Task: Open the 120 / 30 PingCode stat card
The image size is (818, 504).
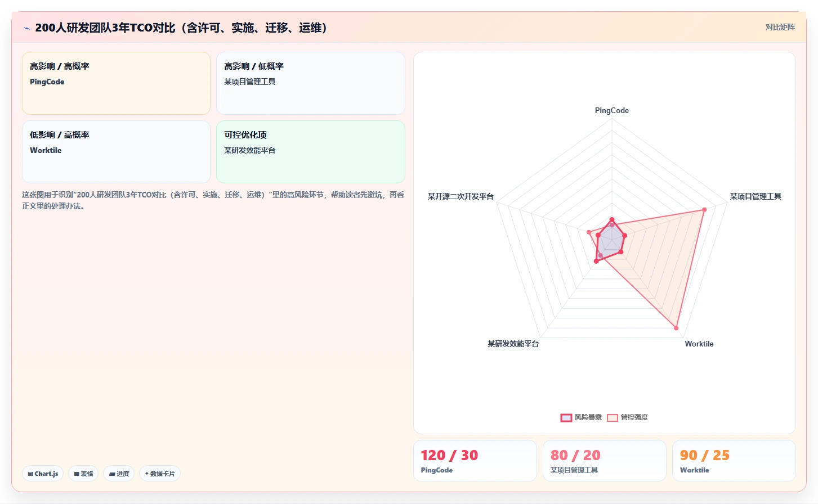Action: pos(475,461)
